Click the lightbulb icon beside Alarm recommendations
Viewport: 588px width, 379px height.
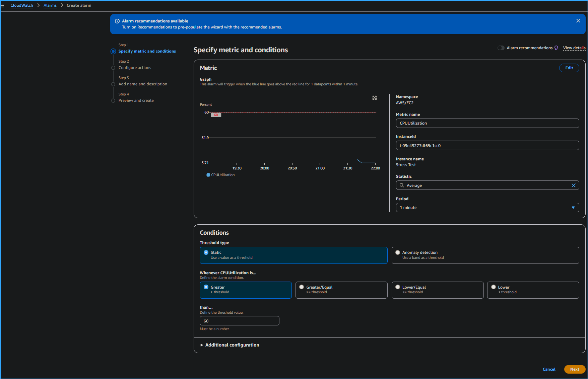coord(556,48)
